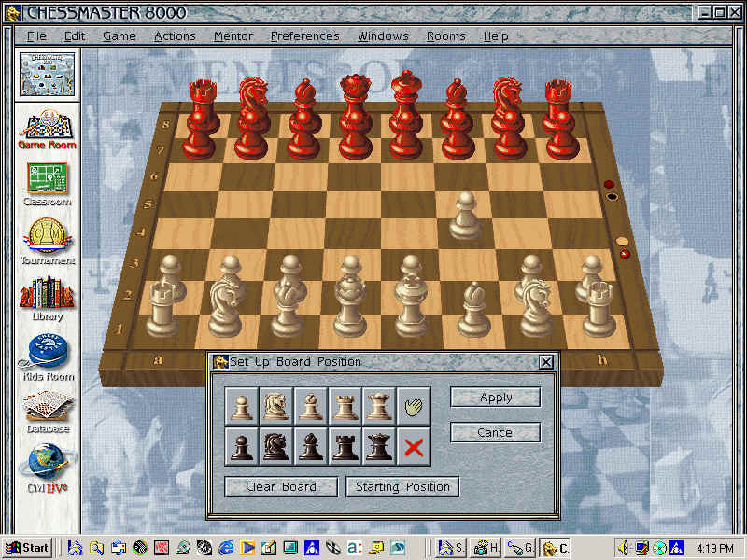This screenshot has width=747, height=560.
Task: Click the Windows Start button
Action: [x=27, y=548]
